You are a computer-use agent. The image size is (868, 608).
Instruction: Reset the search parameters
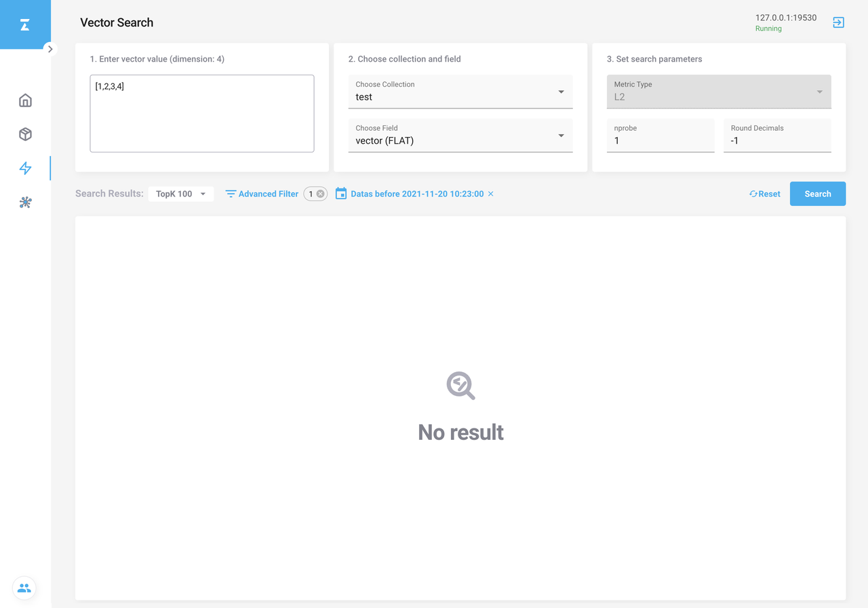point(764,194)
